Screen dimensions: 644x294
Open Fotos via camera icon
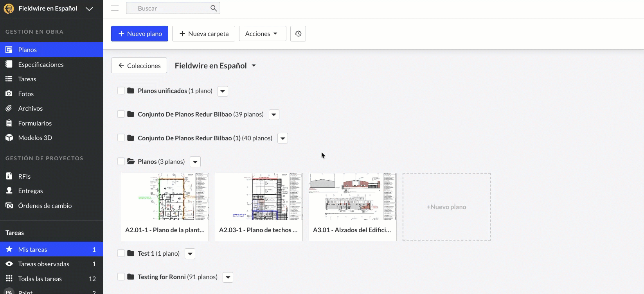[x=9, y=94]
